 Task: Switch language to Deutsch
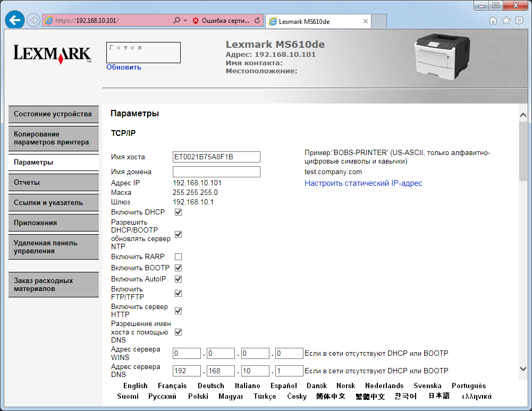pos(210,386)
